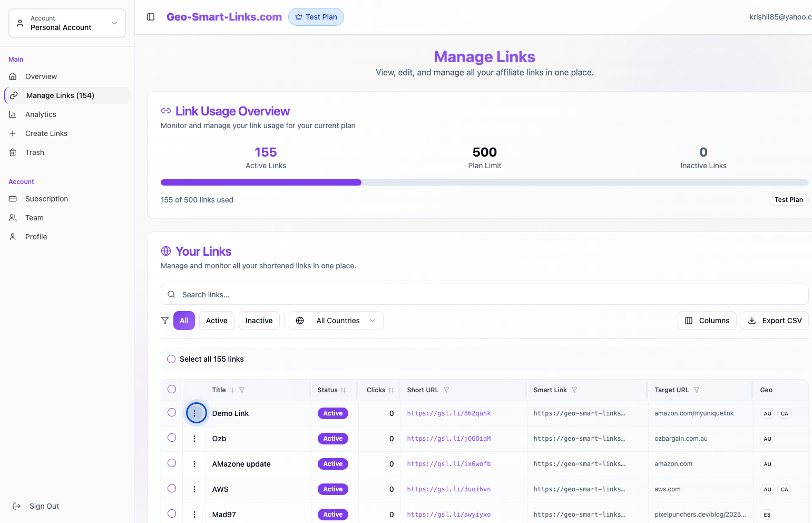Screen dimensions: 812x523
Task: Click the Search links input field
Action: (485, 295)
